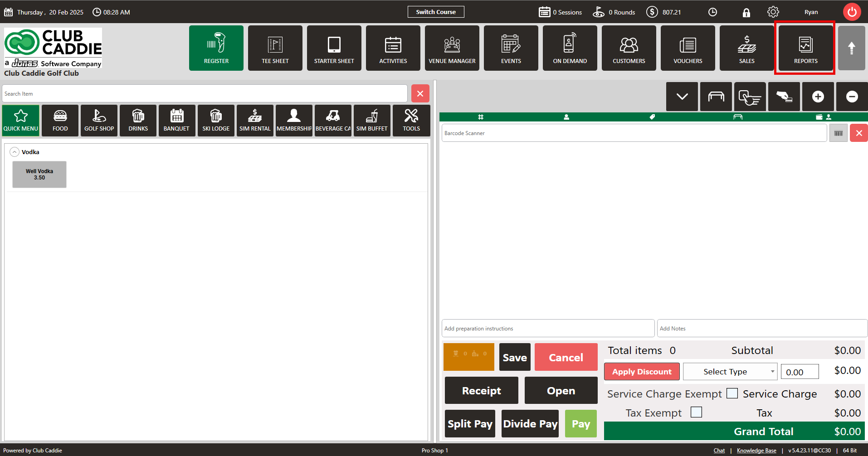
Task: Click the Divide Pay button
Action: click(x=530, y=424)
